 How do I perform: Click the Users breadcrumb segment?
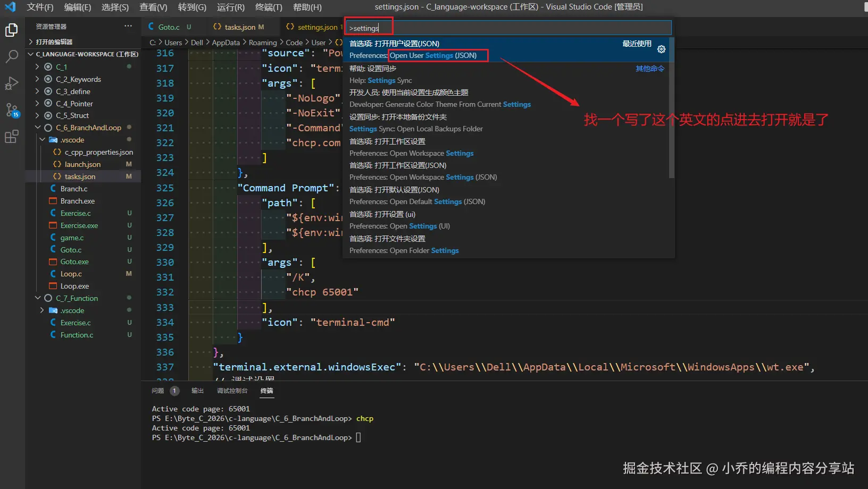click(173, 43)
